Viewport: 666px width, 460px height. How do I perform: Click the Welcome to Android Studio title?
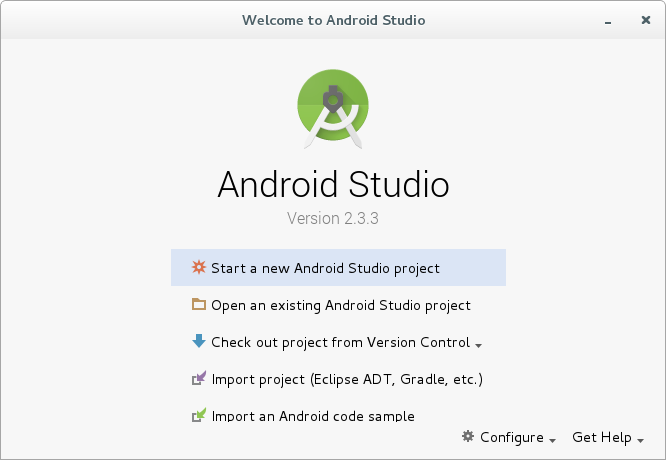333,20
